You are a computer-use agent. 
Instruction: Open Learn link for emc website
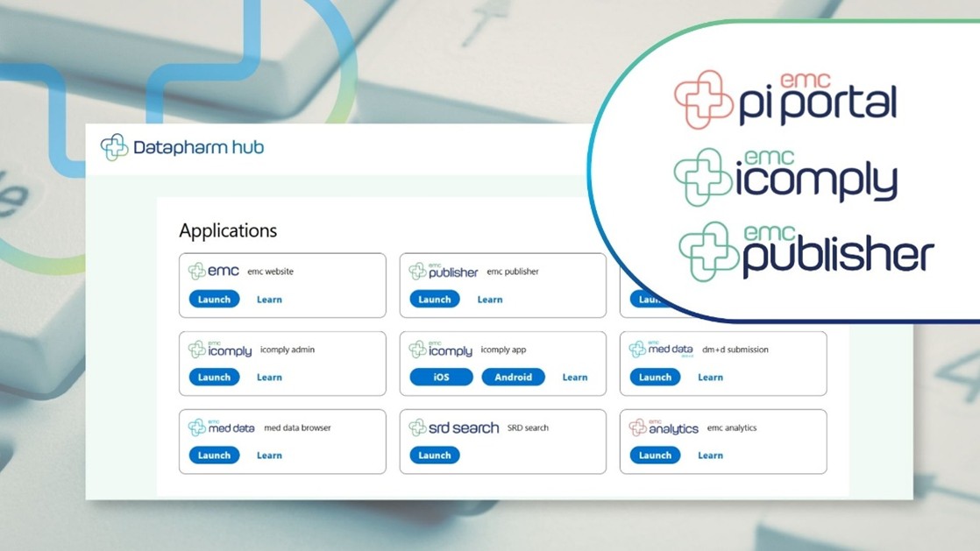click(269, 300)
